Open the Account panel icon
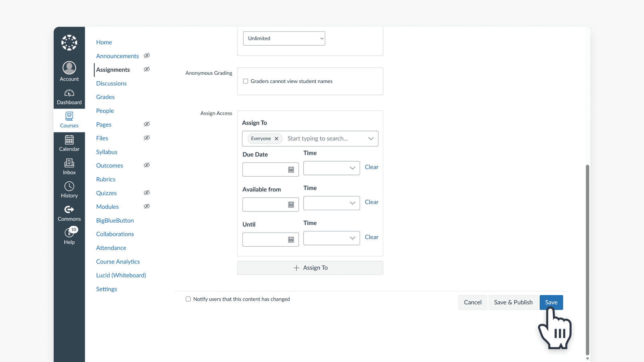This screenshot has height=362, width=644. tap(69, 71)
